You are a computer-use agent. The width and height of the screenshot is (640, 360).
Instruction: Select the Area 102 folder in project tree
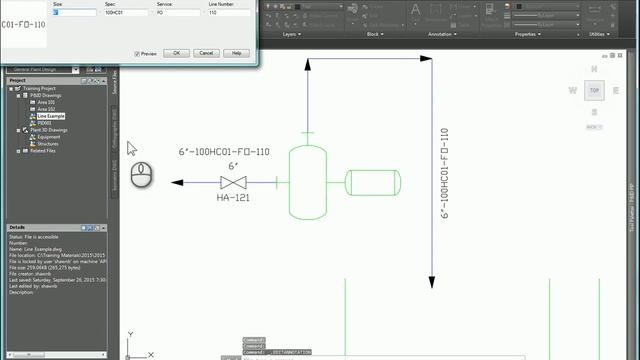[46, 109]
